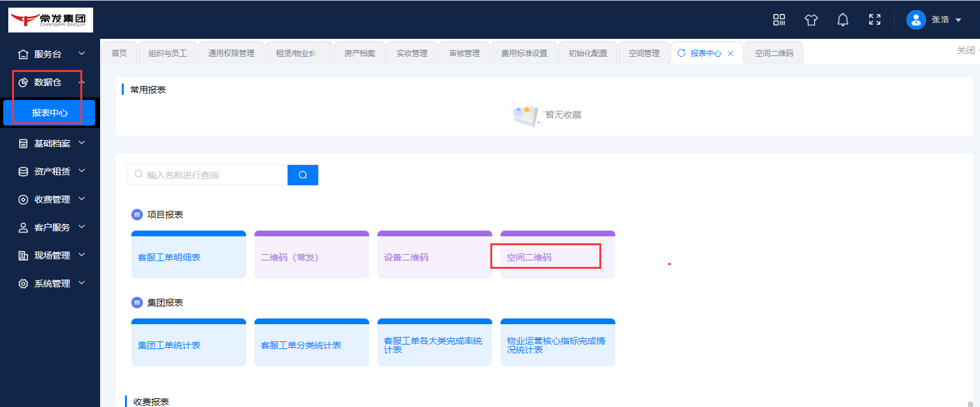Expand the 收费管理 sidebar menu
The image size is (980, 407).
(50, 199)
